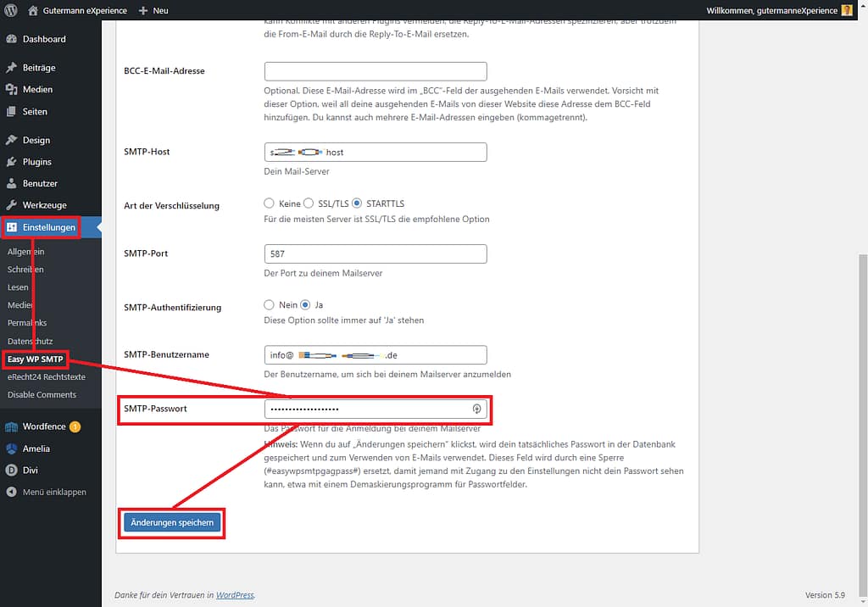Viewport: 868px width, 607px height.
Task: Open the Easy WP SMTP settings submenu
Action: [36, 359]
